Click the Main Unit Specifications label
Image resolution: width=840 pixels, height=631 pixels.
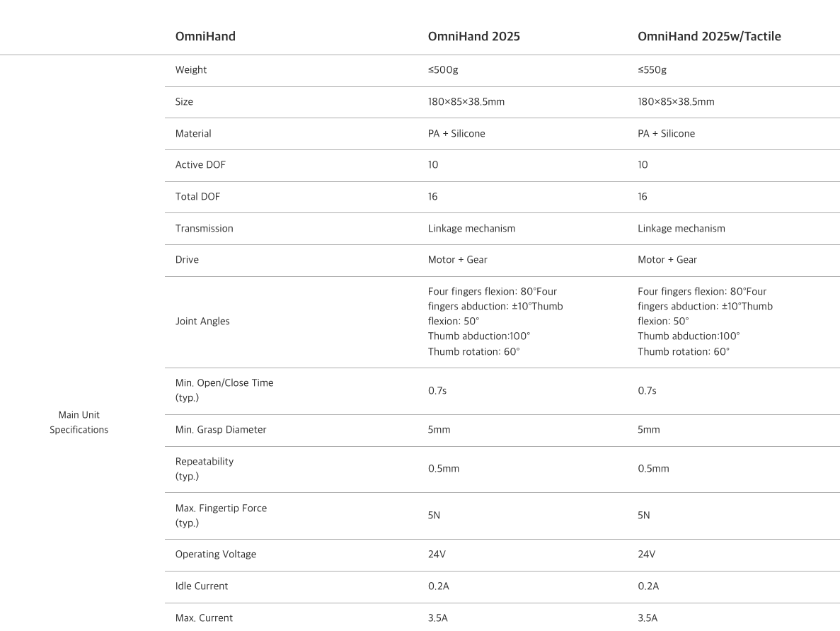pos(79,422)
